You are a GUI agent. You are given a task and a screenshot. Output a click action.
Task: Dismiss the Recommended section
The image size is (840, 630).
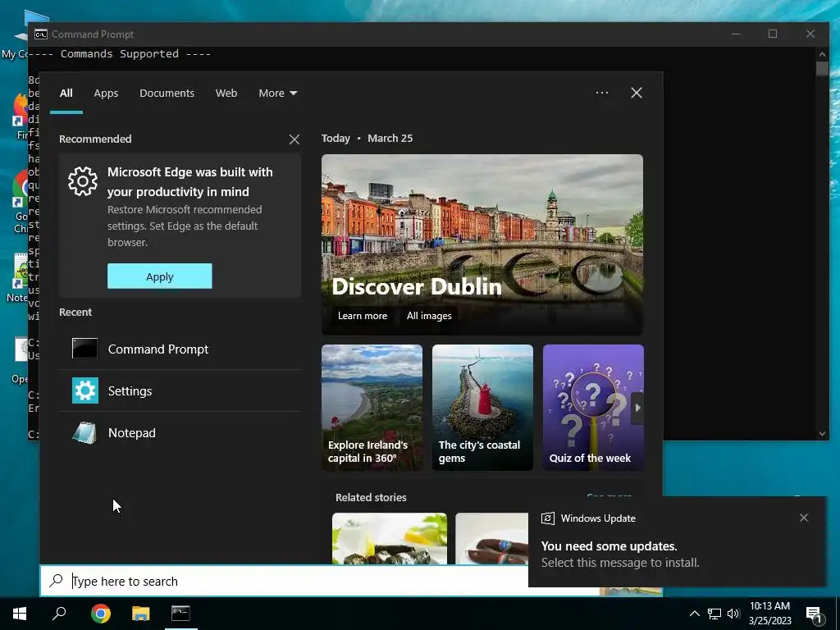(x=294, y=139)
